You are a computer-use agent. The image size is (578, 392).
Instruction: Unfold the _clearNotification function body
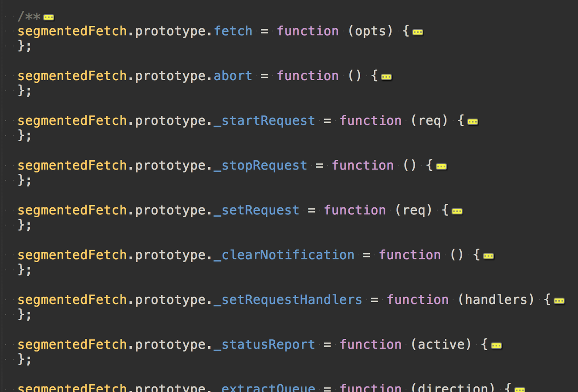coord(488,256)
